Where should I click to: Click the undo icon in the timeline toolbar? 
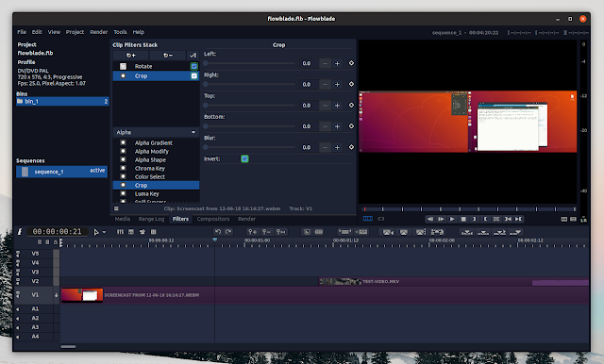pyautogui.click(x=218, y=232)
